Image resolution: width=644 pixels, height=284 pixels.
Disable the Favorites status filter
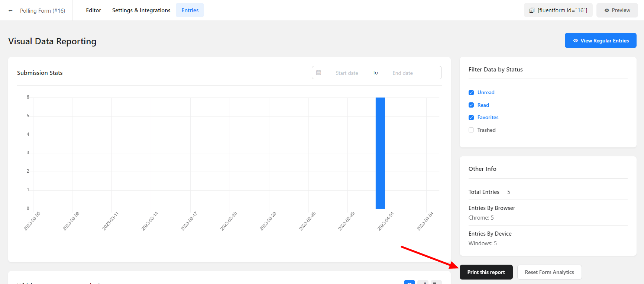point(471,118)
